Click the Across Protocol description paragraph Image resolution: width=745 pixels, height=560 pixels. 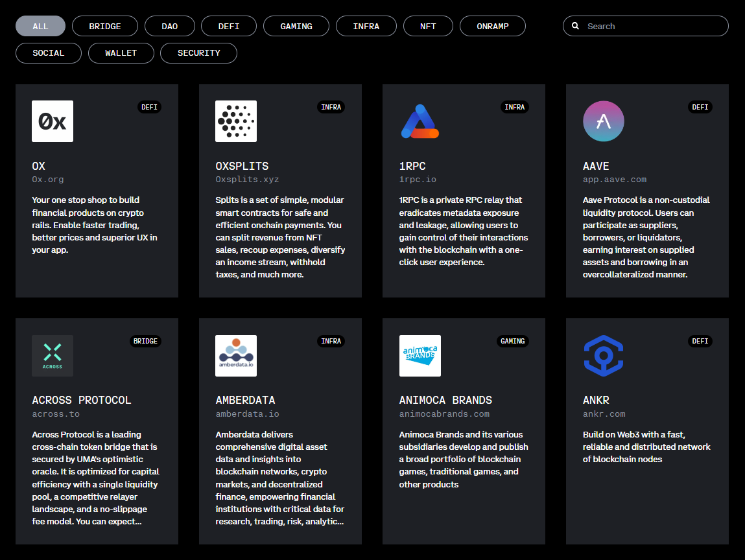(95, 477)
